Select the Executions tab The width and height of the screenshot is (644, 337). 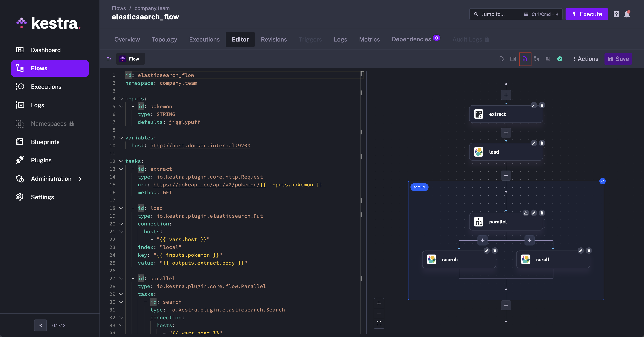(x=204, y=39)
